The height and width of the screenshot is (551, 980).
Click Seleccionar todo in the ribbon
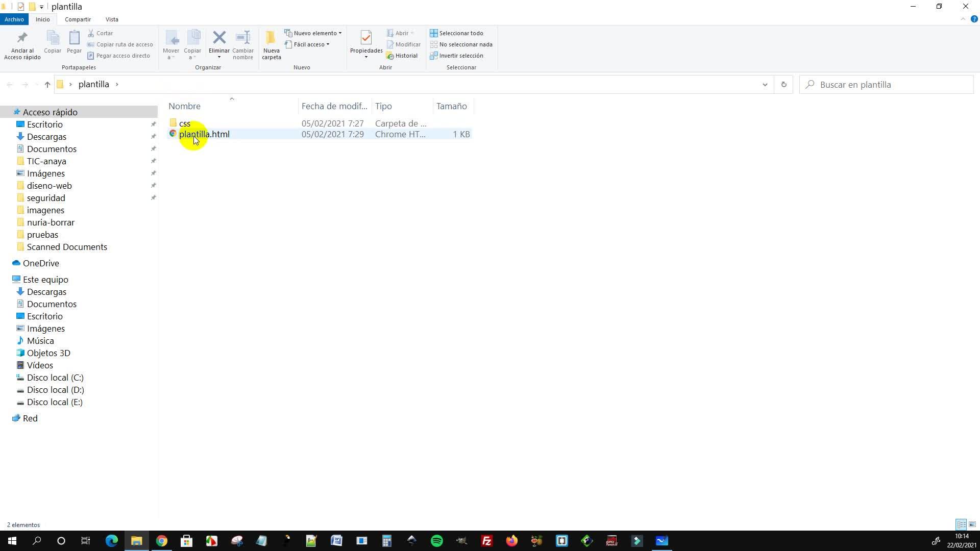point(456,33)
